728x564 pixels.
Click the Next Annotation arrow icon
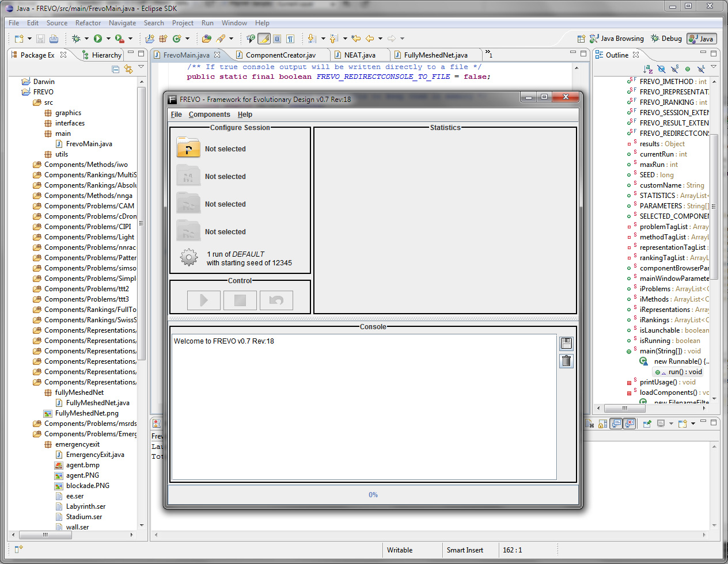[x=312, y=39]
